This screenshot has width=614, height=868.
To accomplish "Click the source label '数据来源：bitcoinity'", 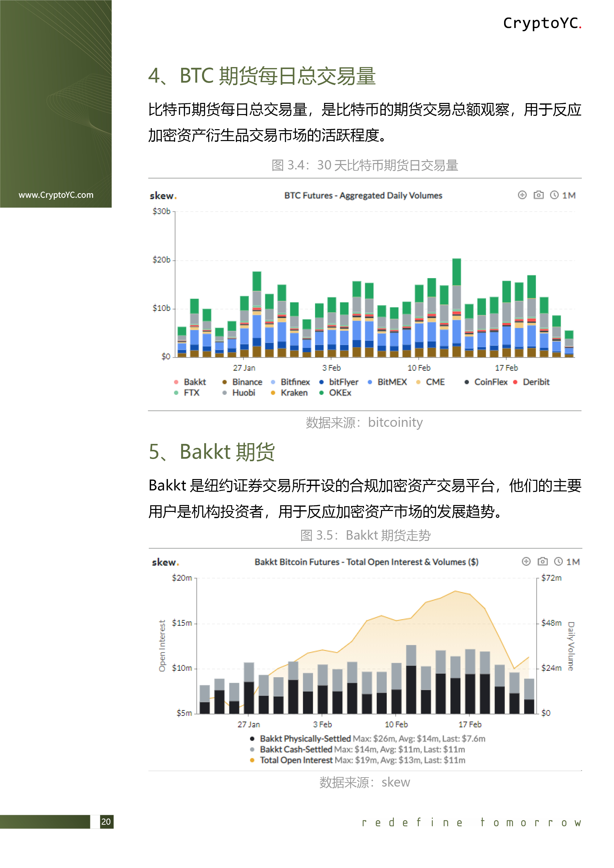I will 364,422.
